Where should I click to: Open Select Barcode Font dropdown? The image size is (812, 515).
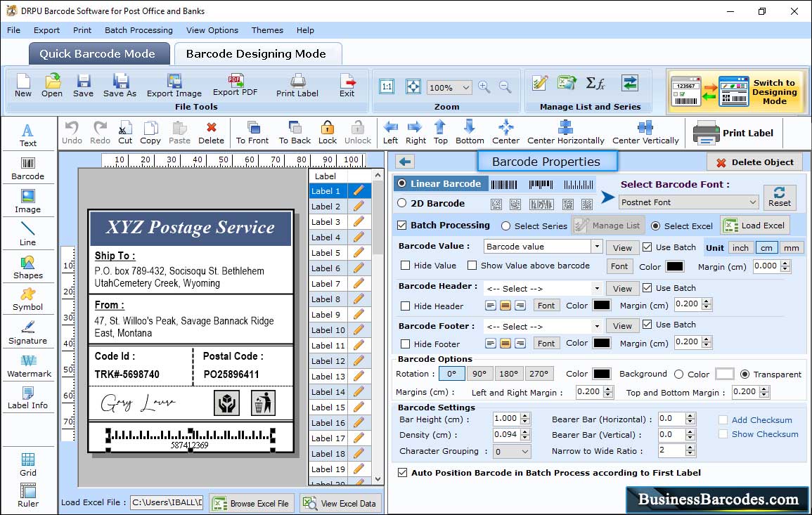click(x=689, y=202)
